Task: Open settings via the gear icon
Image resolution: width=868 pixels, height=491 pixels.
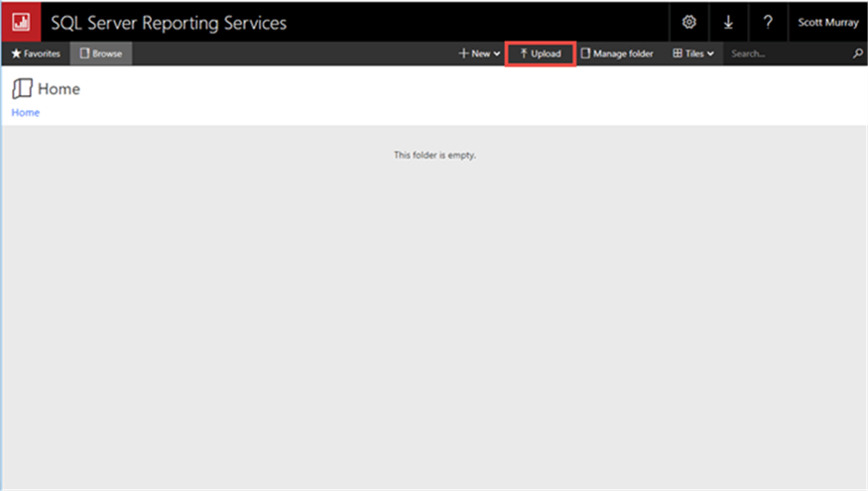Action: click(x=688, y=22)
